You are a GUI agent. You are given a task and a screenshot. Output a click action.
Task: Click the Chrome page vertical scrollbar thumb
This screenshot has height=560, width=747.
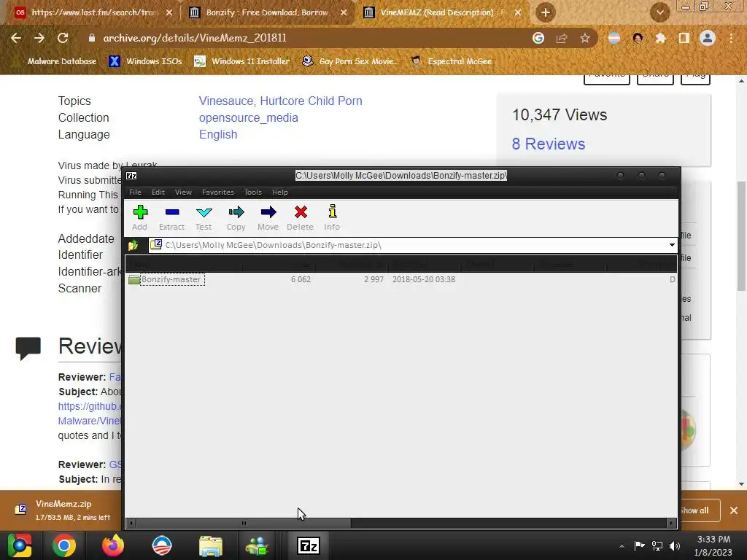(742, 236)
